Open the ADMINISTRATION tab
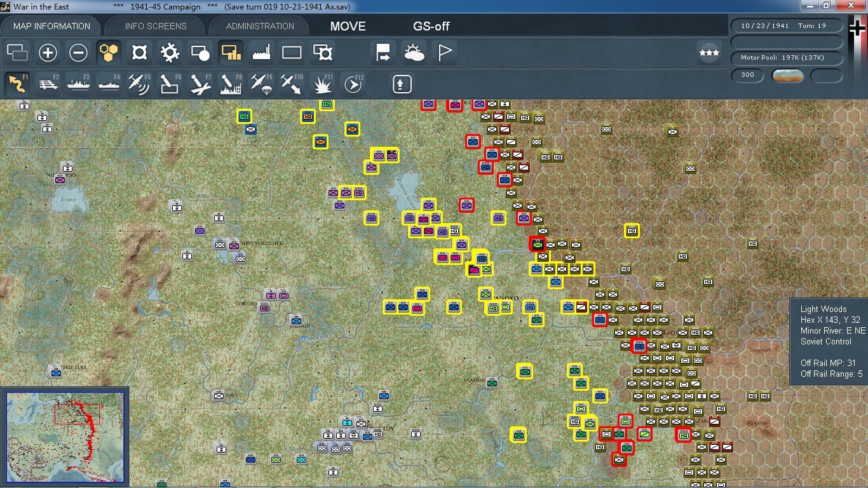 point(260,26)
